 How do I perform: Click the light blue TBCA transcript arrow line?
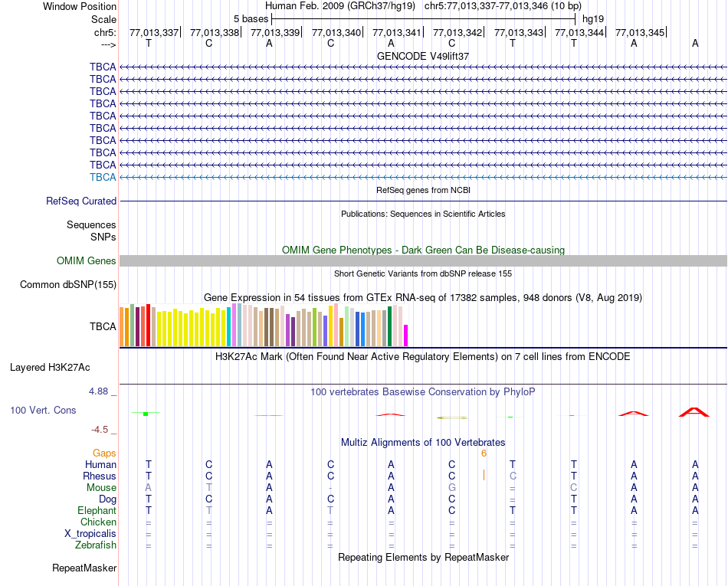coord(424,177)
